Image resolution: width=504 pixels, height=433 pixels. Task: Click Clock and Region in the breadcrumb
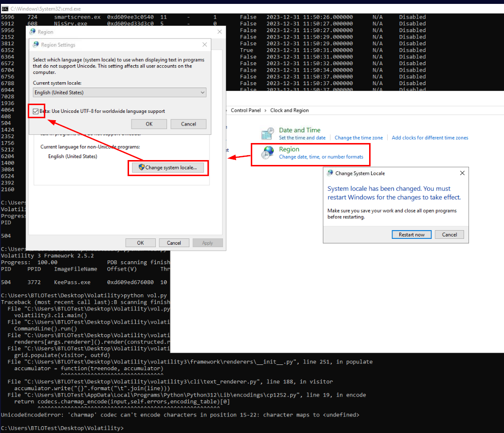click(x=289, y=110)
